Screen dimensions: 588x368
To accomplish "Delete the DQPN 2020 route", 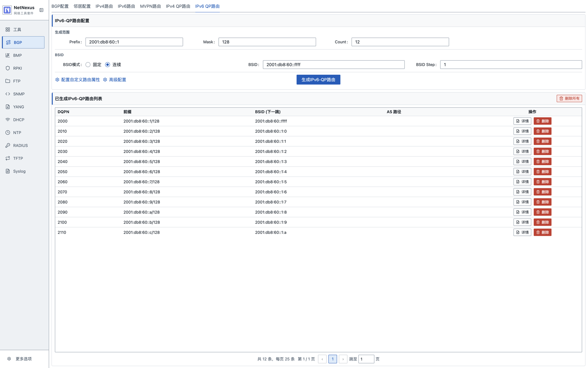I will coord(542,141).
